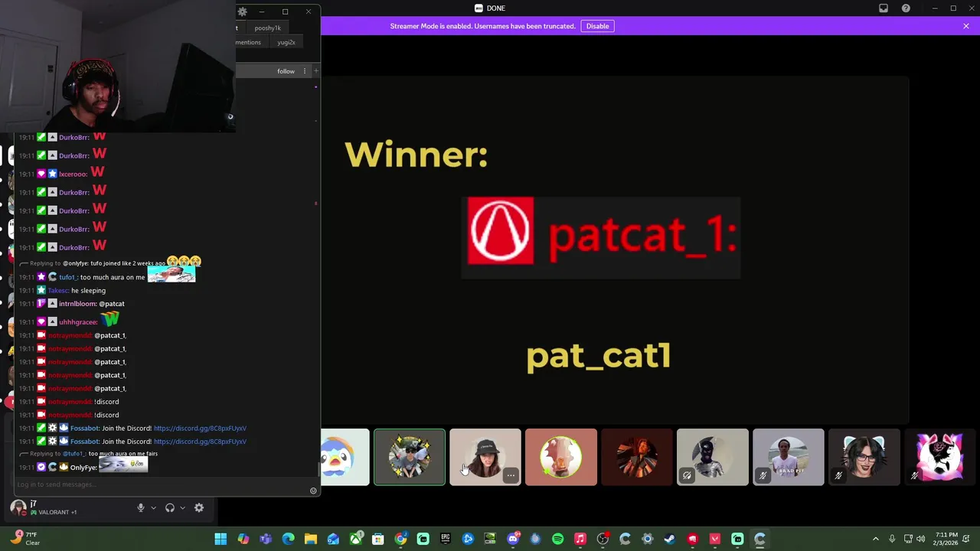Screen dimensions: 980x551
Task: Select the pink cat-ear avatar tile
Action: pos(940,457)
